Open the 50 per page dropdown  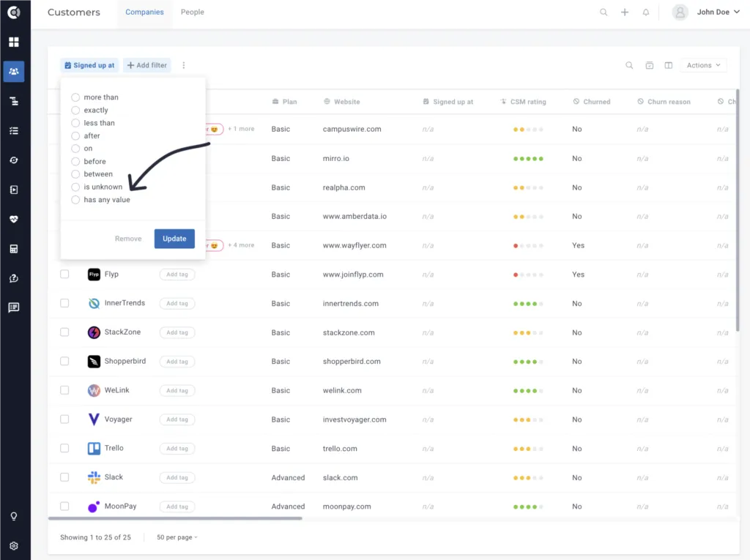click(x=177, y=537)
